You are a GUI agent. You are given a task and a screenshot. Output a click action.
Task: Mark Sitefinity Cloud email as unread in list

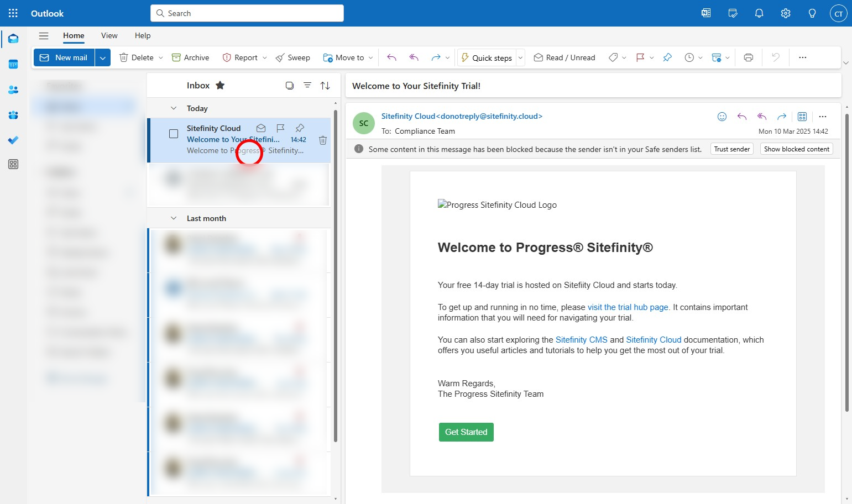tap(261, 128)
